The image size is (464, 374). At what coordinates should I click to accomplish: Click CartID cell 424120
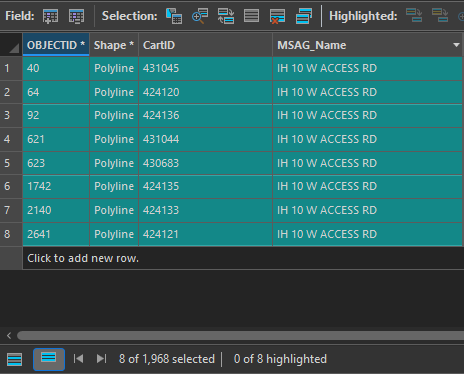point(205,92)
